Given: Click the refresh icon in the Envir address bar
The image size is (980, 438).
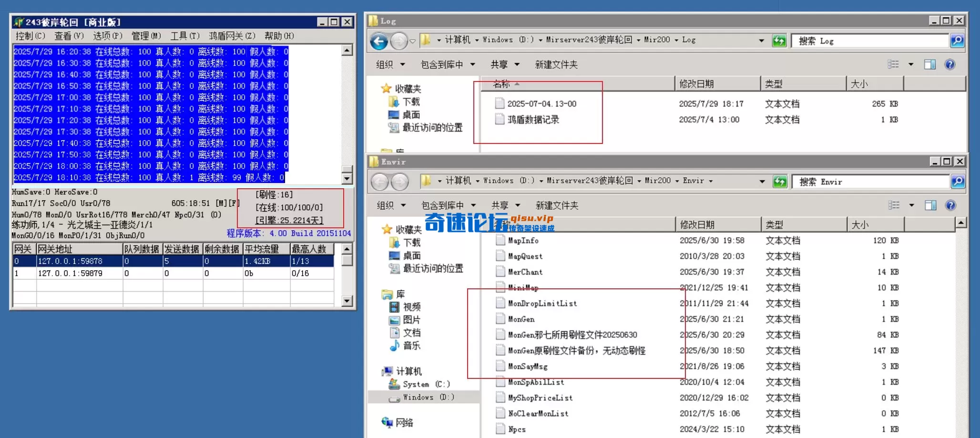Looking at the screenshot, I should (779, 182).
